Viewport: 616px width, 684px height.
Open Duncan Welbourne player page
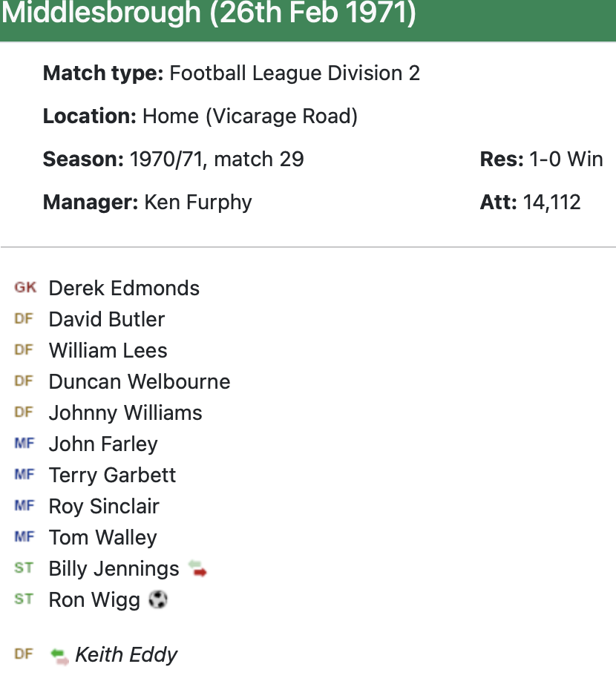click(140, 381)
